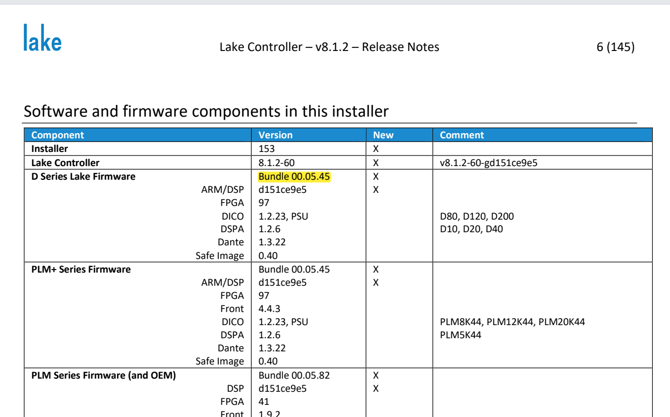
Task: Click the v8.1.2-60-gd151ce9e5 comment text
Action: [488, 163]
